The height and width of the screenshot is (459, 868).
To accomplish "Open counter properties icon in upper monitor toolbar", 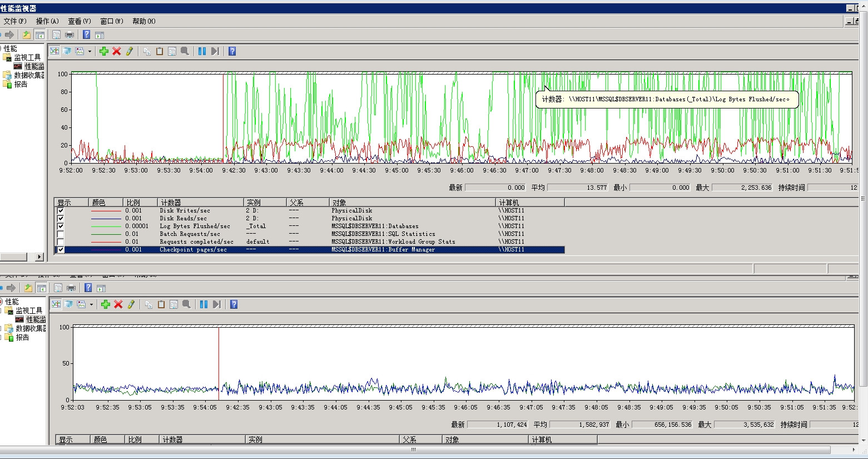I will (172, 51).
